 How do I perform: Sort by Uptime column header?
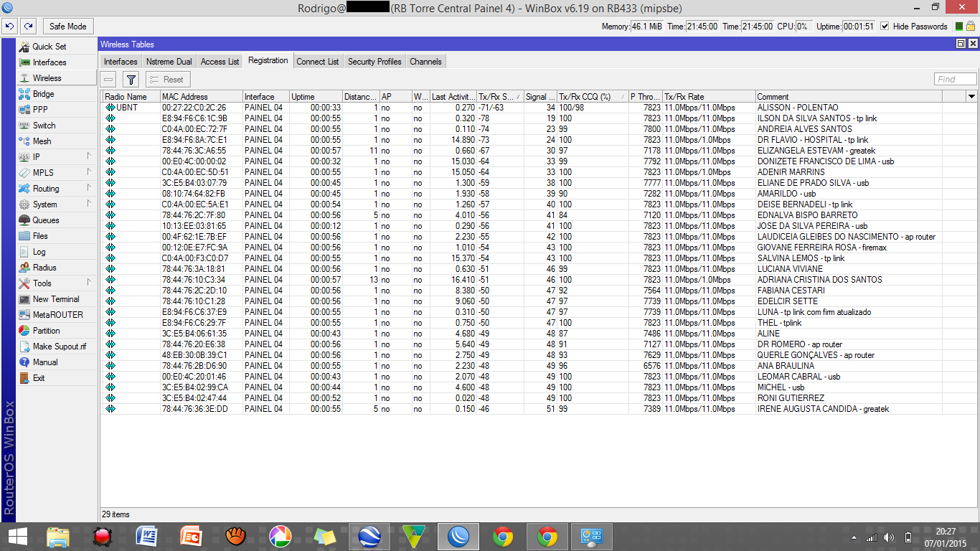click(x=316, y=96)
